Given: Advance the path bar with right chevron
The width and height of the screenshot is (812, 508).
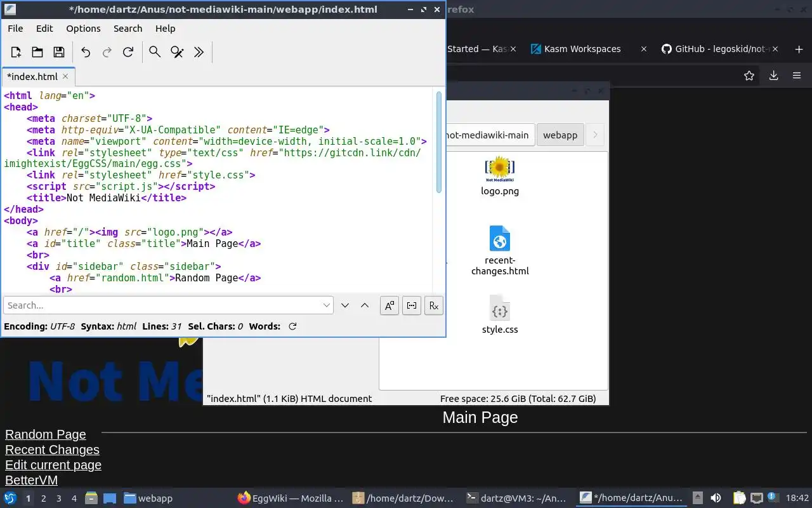Looking at the screenshot, I should pyautogui.click(x=595, y=135).
